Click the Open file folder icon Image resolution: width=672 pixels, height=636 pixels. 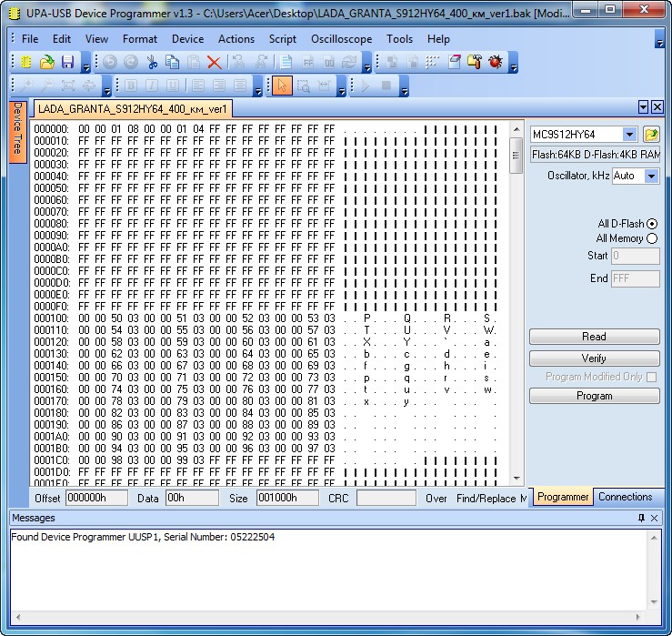pyautogui.click(x=46, y=63)
